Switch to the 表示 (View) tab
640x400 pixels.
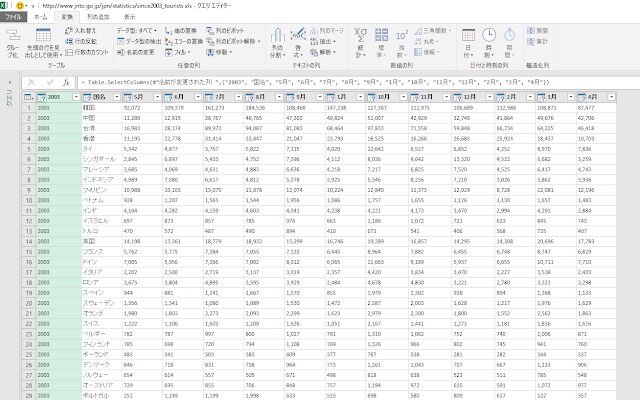click(x=130, y=17)
